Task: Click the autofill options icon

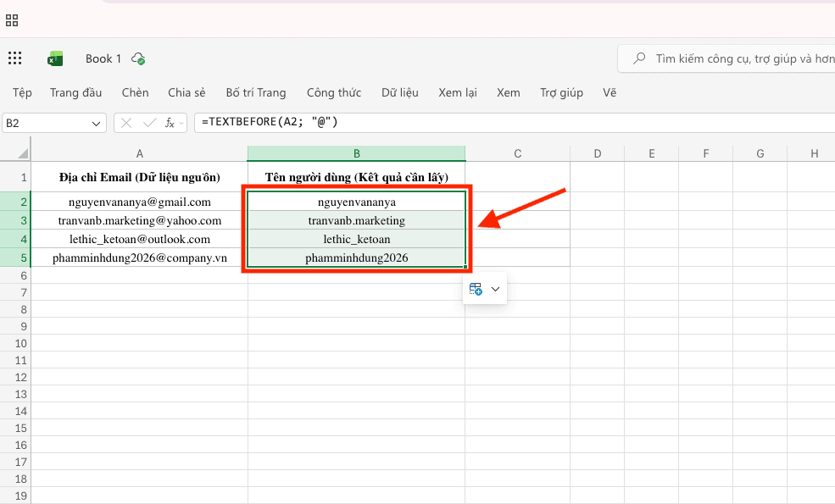Action: 476,289
